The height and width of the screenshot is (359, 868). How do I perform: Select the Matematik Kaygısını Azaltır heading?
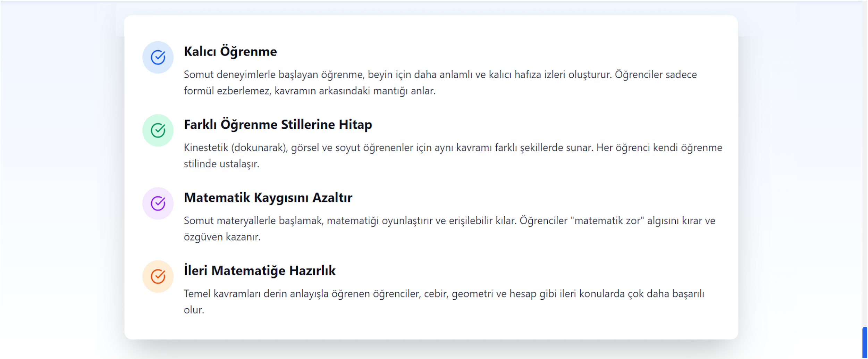click(268, 197)
